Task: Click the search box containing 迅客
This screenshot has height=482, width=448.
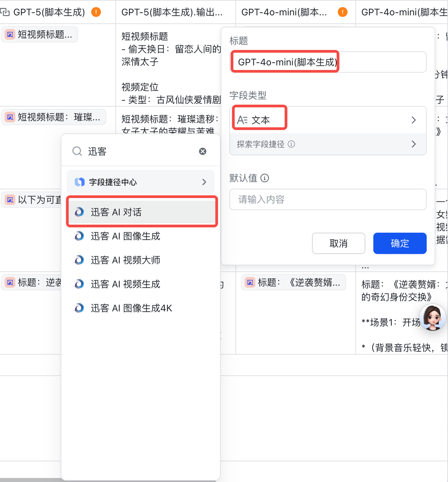Action: tap(141, 151)
